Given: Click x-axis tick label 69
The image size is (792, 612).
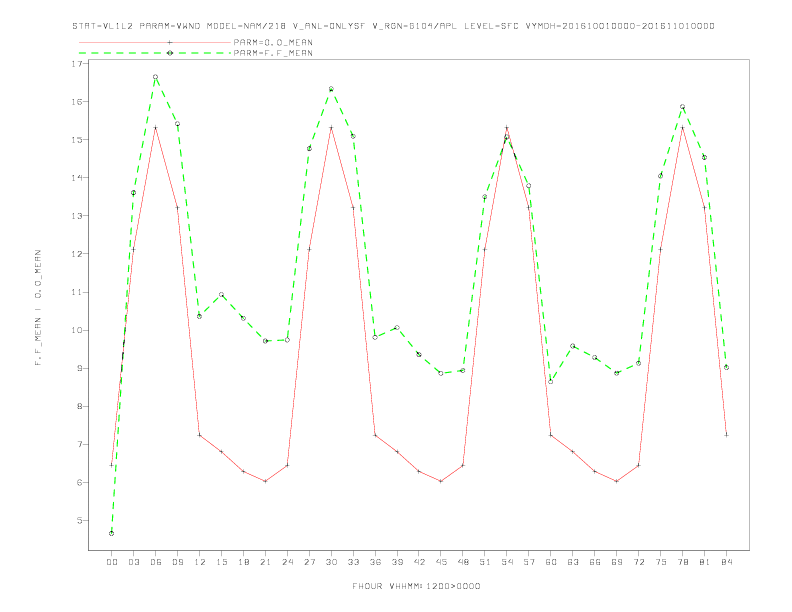Looking at the screenshot, I should point(617,562).
